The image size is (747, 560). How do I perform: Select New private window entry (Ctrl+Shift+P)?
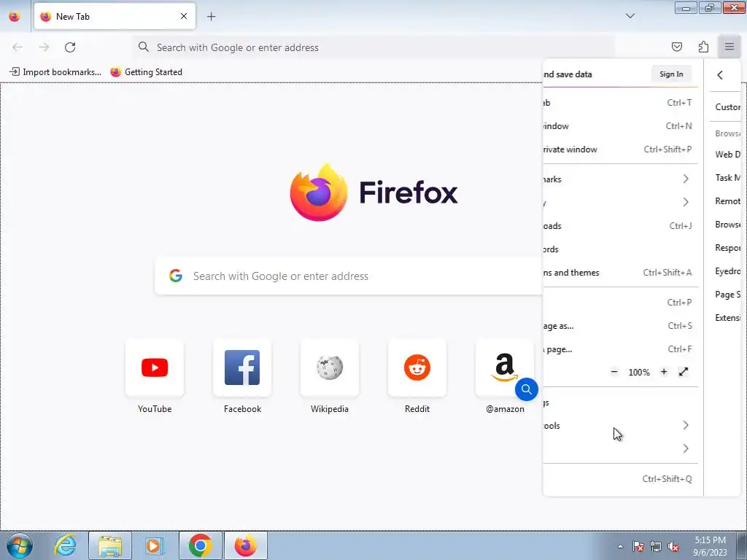tap(620, 149)
